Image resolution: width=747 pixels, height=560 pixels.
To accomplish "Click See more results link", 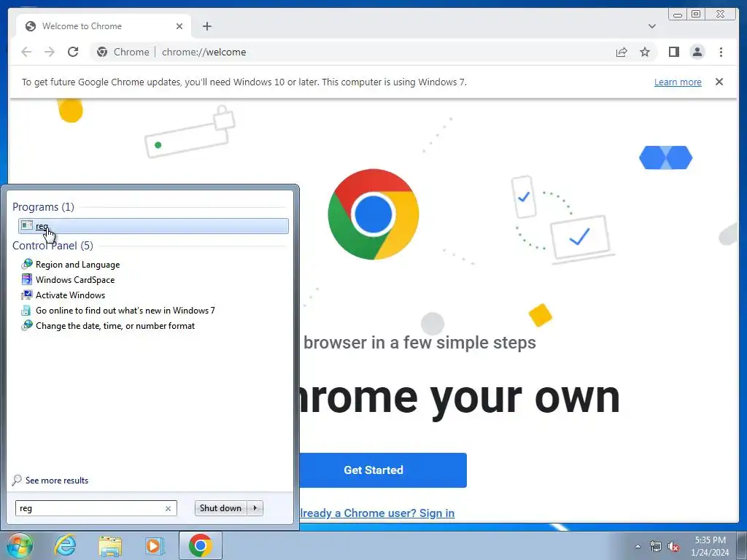I will tap(57, 481).
